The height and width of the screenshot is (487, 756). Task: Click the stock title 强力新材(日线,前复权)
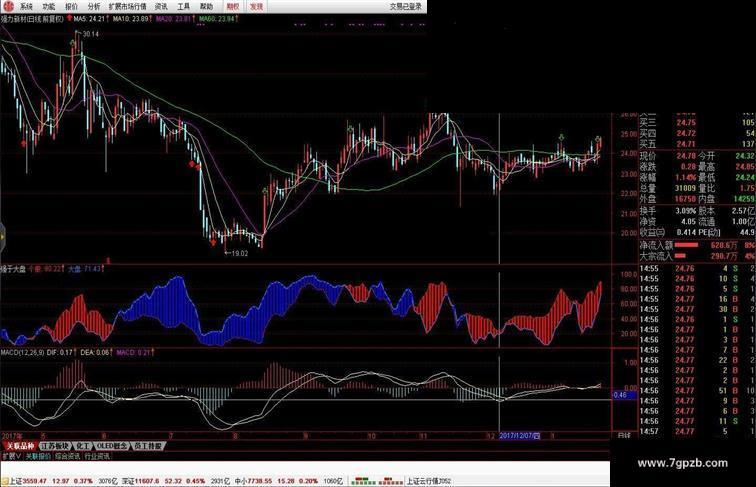(x=32, y=19)
